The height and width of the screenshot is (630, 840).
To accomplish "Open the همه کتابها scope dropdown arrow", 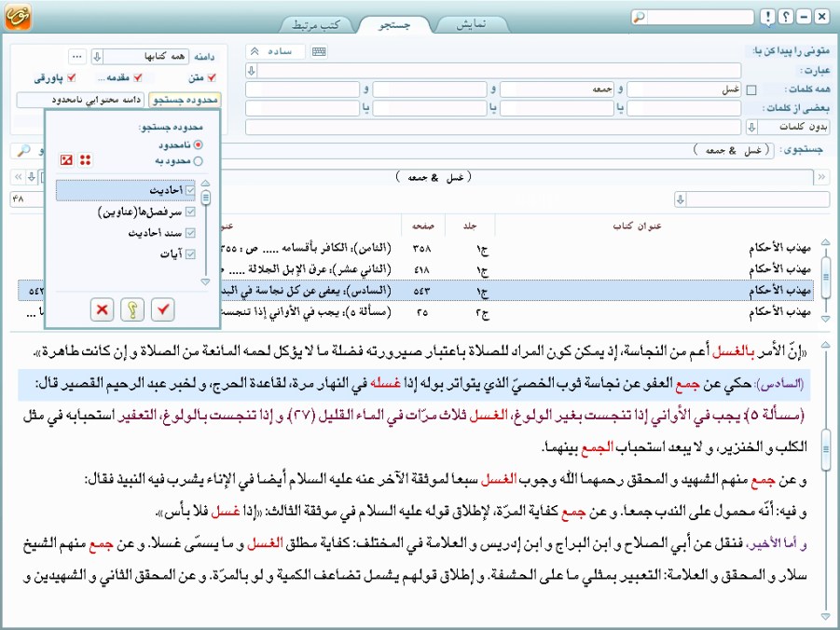I will pyautogui.click(x=97, y=56).
